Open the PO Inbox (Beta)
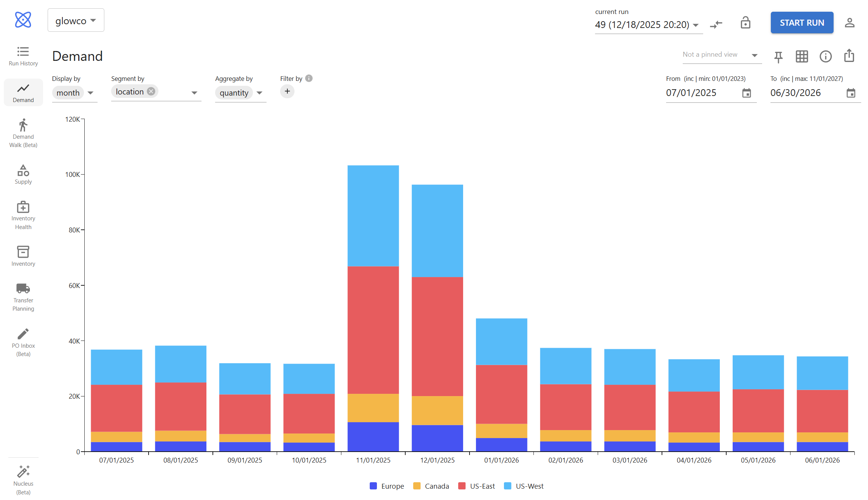This screenshot has height=500, width=868. pos(23,342)
